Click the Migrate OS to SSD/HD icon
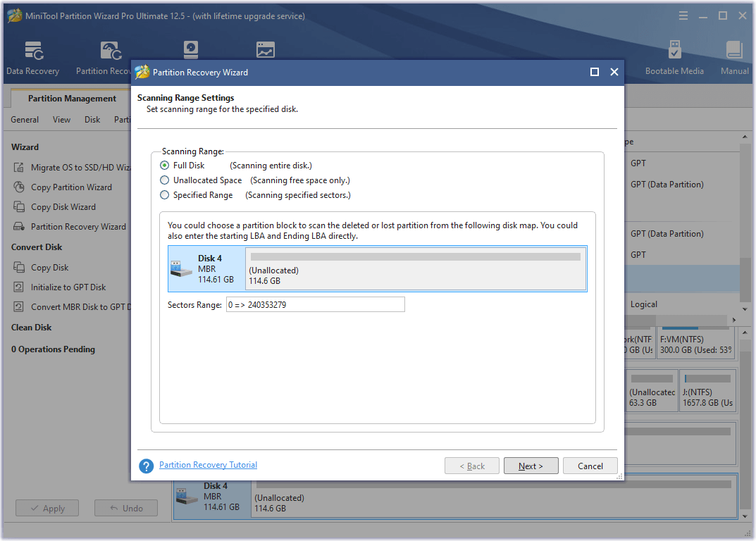This screenshot has width=756, height=541. 18,168
